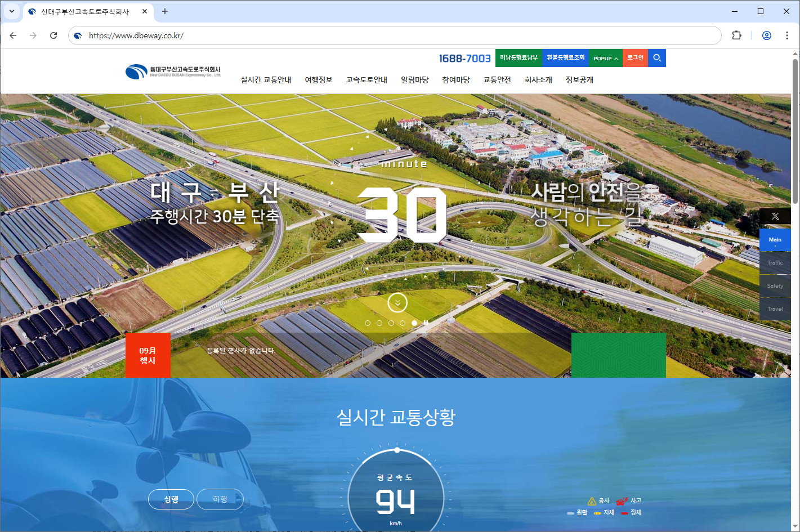Image resolution: width=800 pixels, height=532 pixels.
Task: Click the 미납통행료납부 button
Action: coord(519,57)
